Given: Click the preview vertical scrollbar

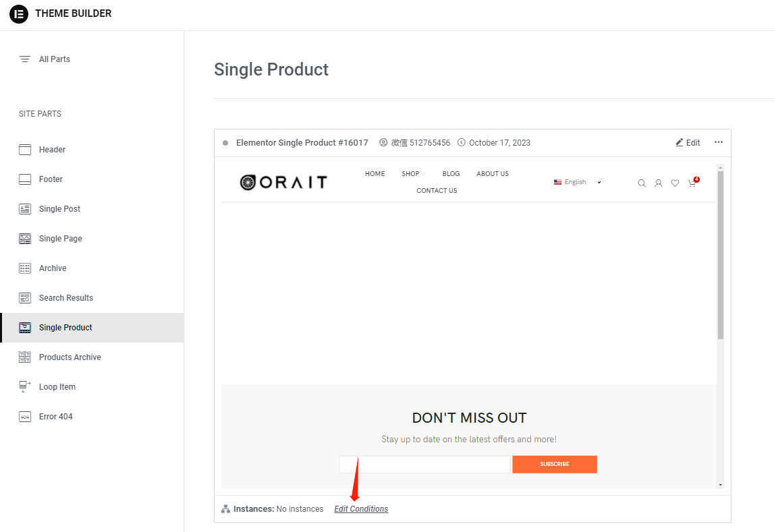Looking at the screenshot, I should click(720, 256).
